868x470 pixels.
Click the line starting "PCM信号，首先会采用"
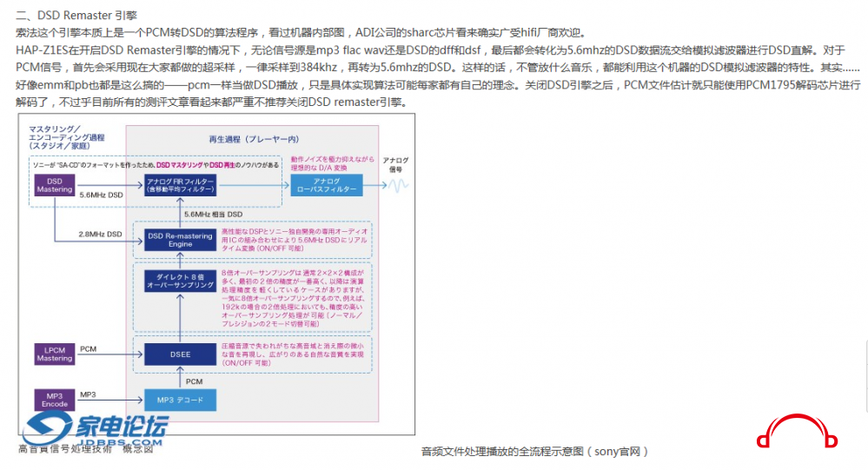(438, 68)
